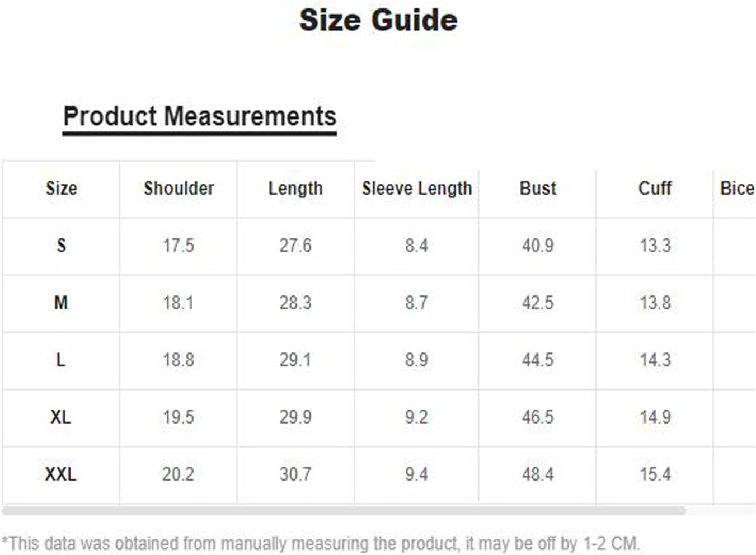
Task: Select the 28.3 length cell for size M
Action: [x=295, y=303]
